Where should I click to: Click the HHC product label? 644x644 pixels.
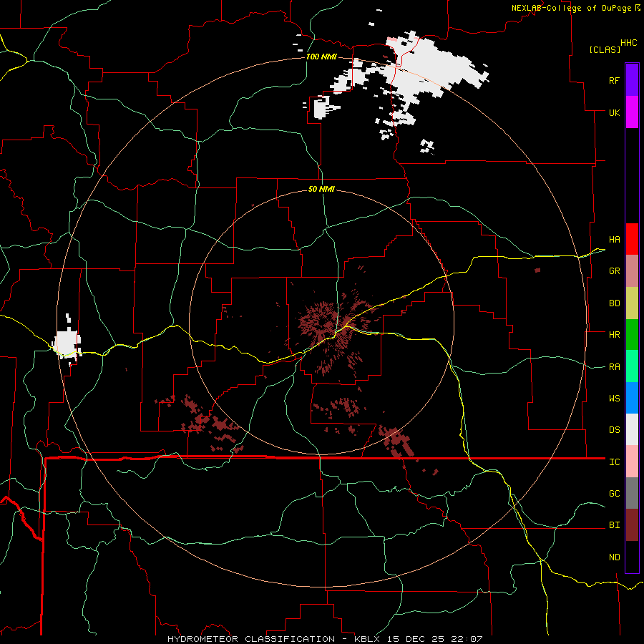click(628, 43)
